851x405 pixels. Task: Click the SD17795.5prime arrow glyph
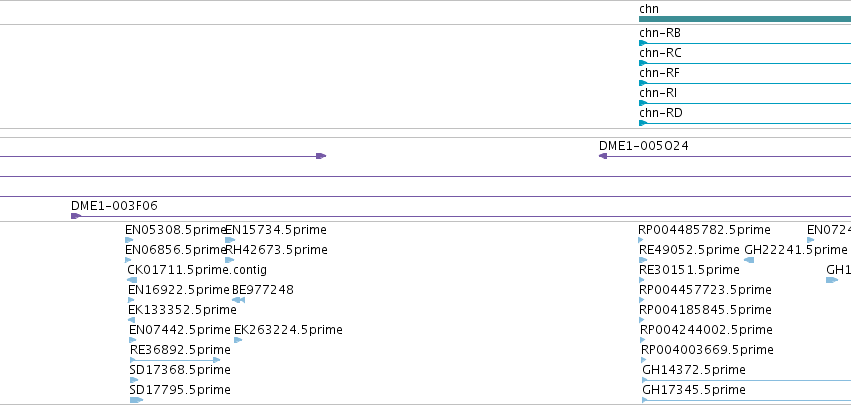[x=136, y=400]
